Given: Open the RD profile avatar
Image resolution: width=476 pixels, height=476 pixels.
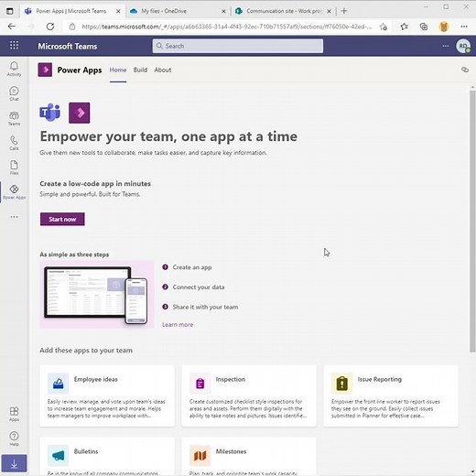Looking at the screenshot, I should (x=463, y=46).
